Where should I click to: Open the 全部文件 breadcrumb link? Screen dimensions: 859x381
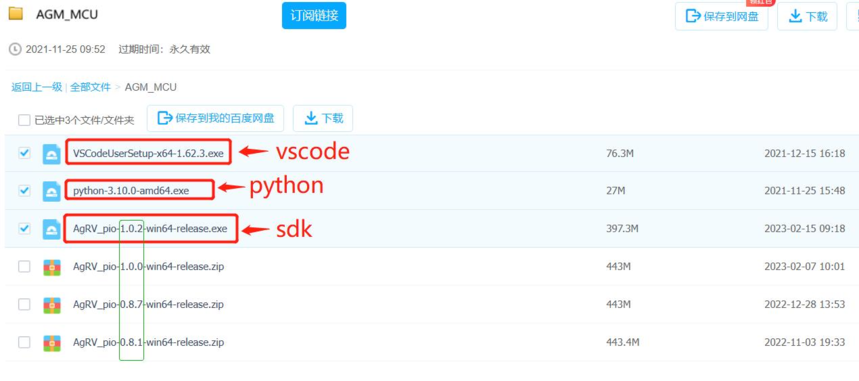(90, 87)
